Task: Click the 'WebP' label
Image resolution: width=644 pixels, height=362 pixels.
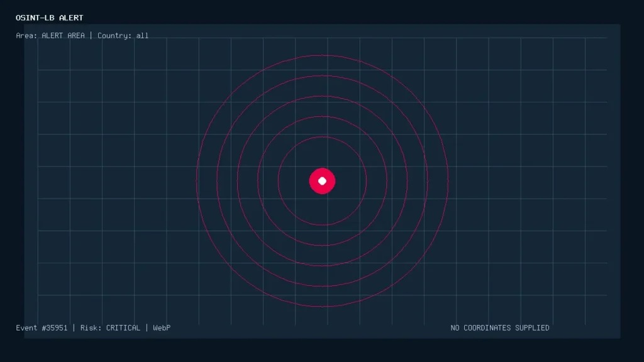Action: click(x=162, y=328)
